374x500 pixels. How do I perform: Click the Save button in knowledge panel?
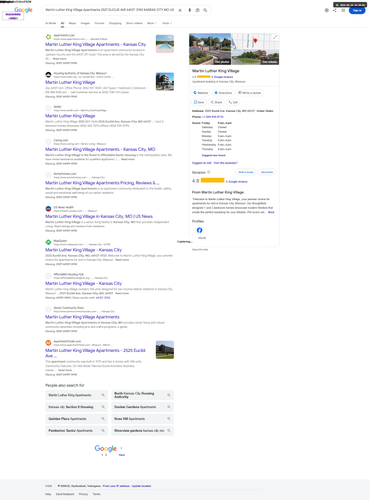199,102
